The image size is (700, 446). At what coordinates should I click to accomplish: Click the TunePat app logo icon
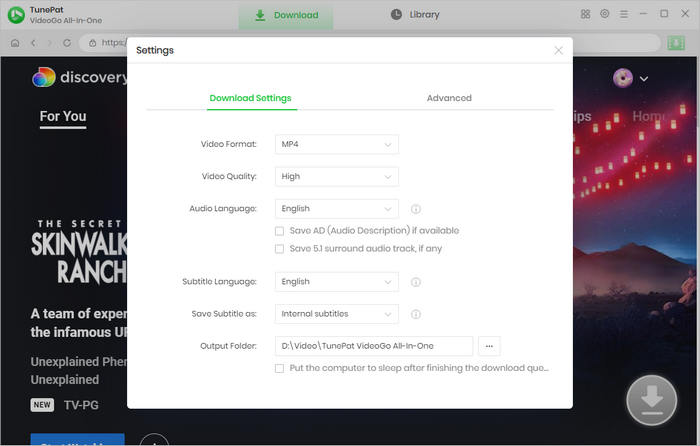[17, 15]
